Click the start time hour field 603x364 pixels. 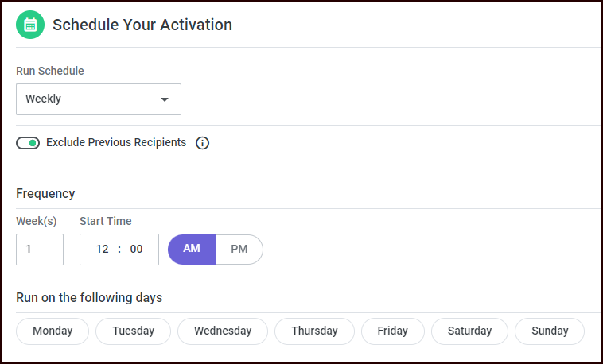point(103,249)
